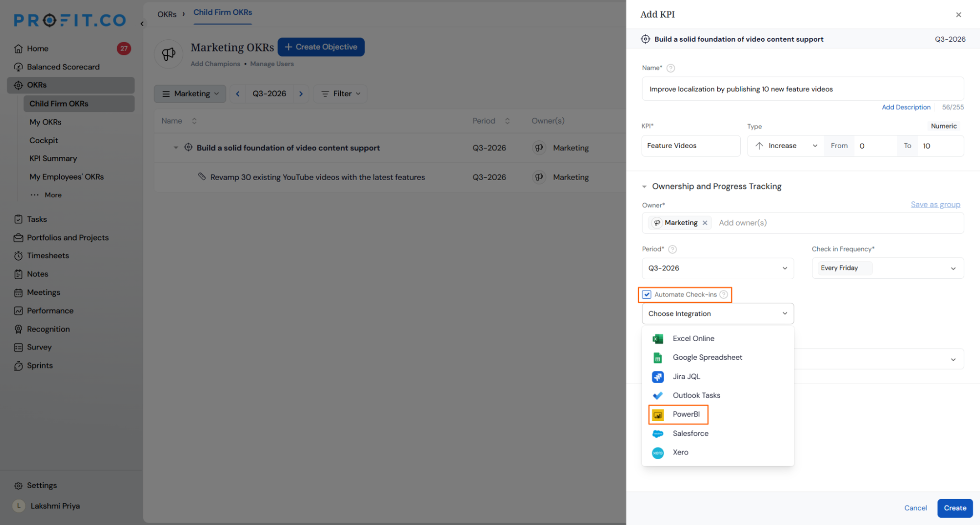Viewport: 980px width, 525px height.
Task: Click the Survey icon in sidebar
Action: [19, 347]
